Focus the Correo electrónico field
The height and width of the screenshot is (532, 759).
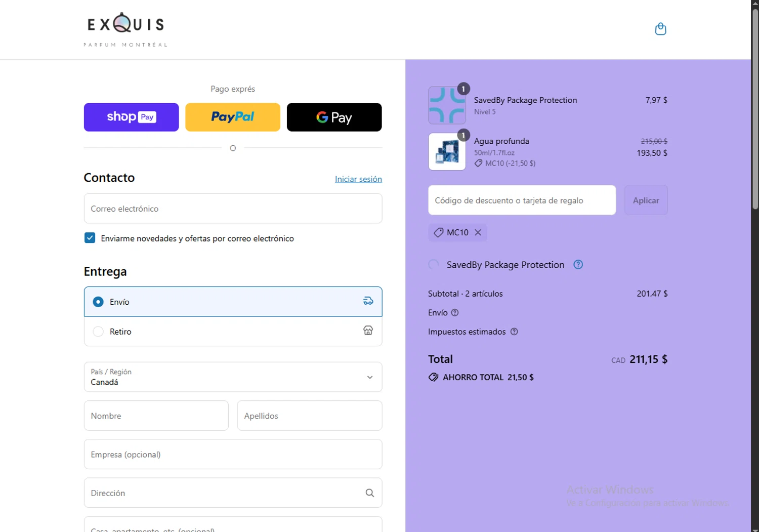pos(233,208)
